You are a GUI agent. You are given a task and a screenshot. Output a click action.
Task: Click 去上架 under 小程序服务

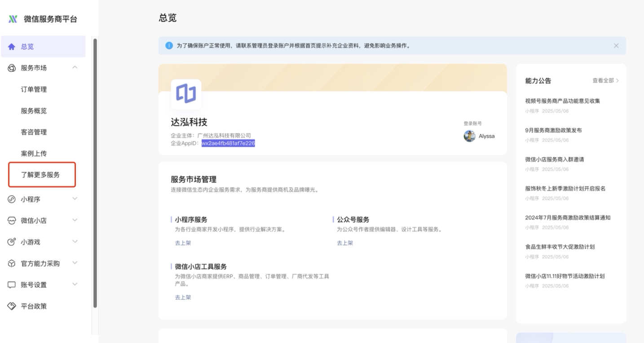(x=183, y=243)
